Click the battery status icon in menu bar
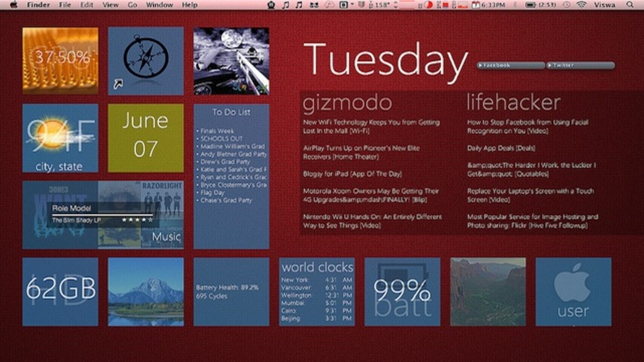Screen dimensions: 644x362 (531, 5)
